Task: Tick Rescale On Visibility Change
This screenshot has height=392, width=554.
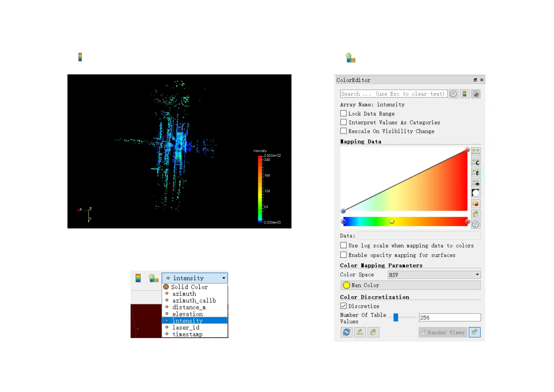Action: pos(343,131)
